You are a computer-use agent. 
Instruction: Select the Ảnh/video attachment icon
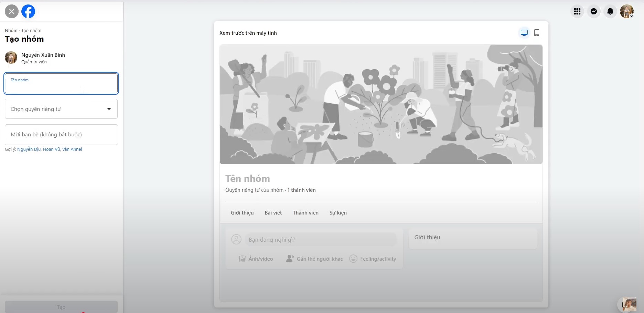click(243, 259)
